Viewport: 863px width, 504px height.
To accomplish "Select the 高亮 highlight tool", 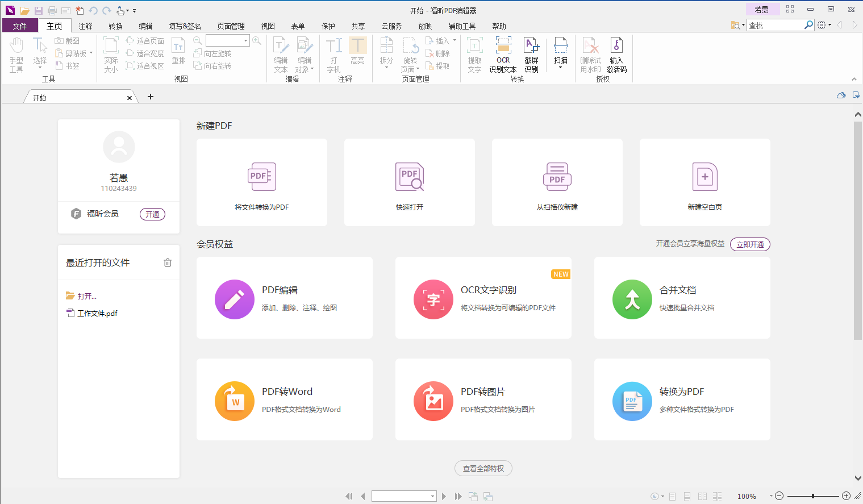I will click(358, 55).
